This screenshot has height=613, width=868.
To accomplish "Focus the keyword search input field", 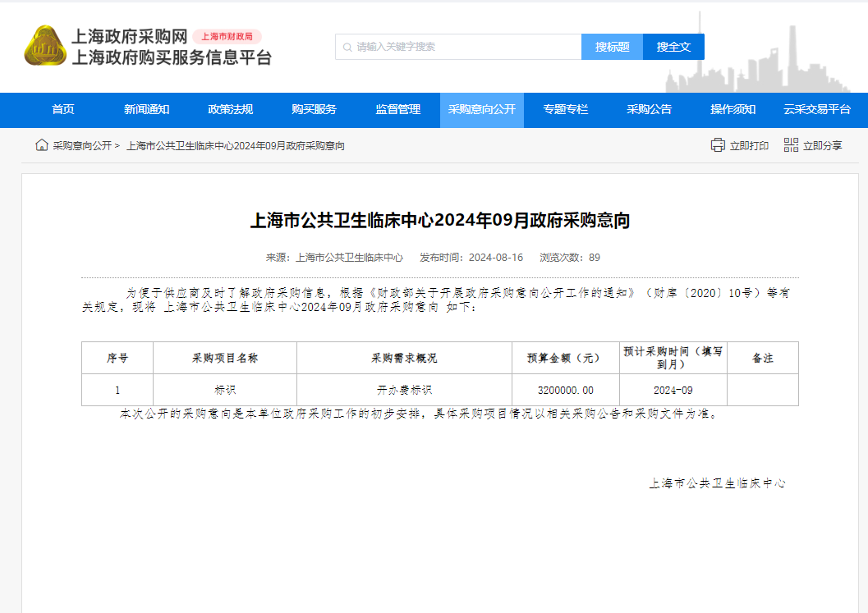I will click(458, 47).
